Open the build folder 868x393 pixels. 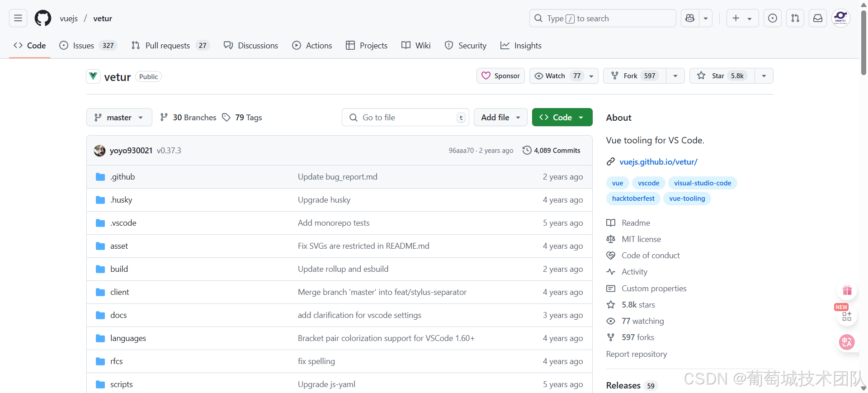pyautogui.click(x=119, y=269)
